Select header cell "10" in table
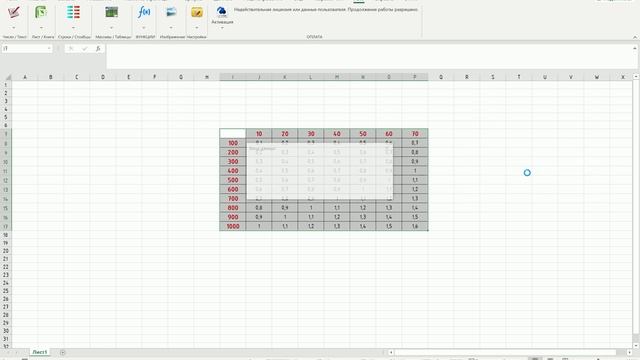The width and height of the screenshot is (640, 360). coord(259,133)
